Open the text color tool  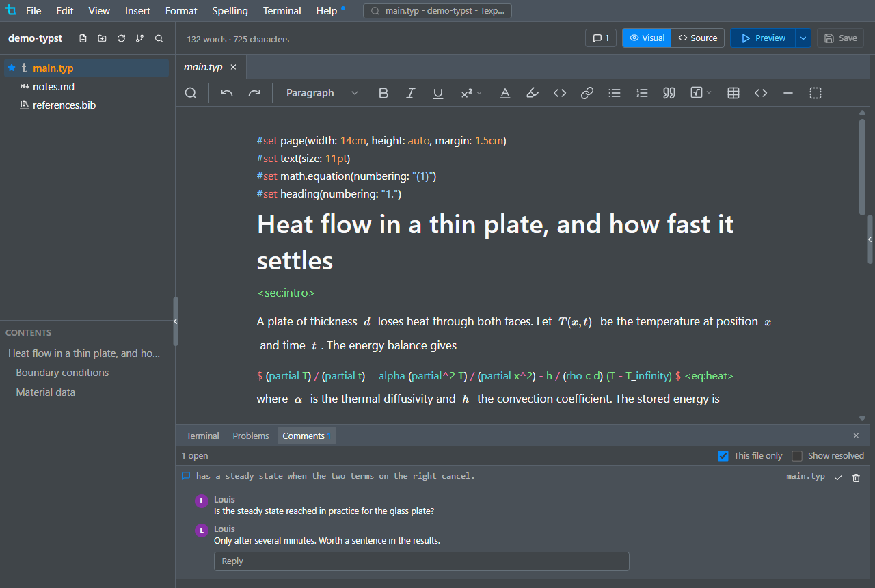tap(505, 93)
